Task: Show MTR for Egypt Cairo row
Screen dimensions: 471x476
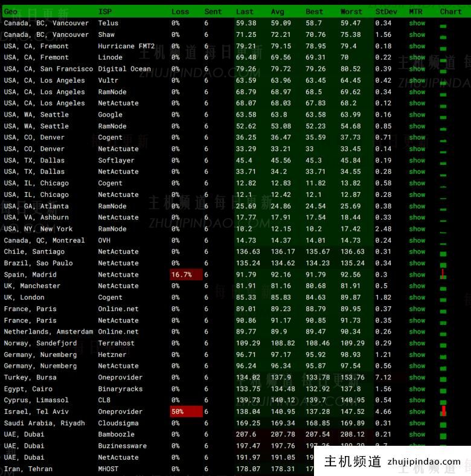Action: click(417, 390)
